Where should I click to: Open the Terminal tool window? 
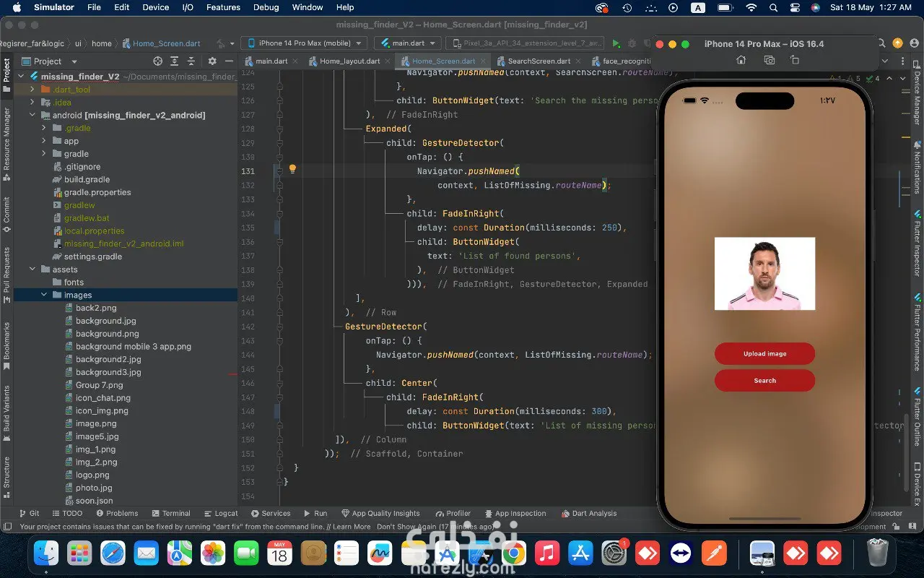pos(170,514)
